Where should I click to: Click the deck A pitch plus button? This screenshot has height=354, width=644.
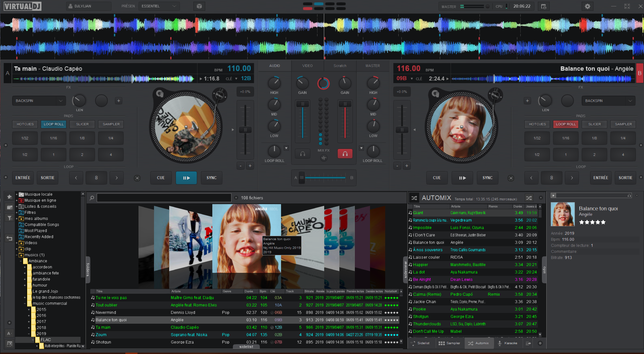coord(250,166)
